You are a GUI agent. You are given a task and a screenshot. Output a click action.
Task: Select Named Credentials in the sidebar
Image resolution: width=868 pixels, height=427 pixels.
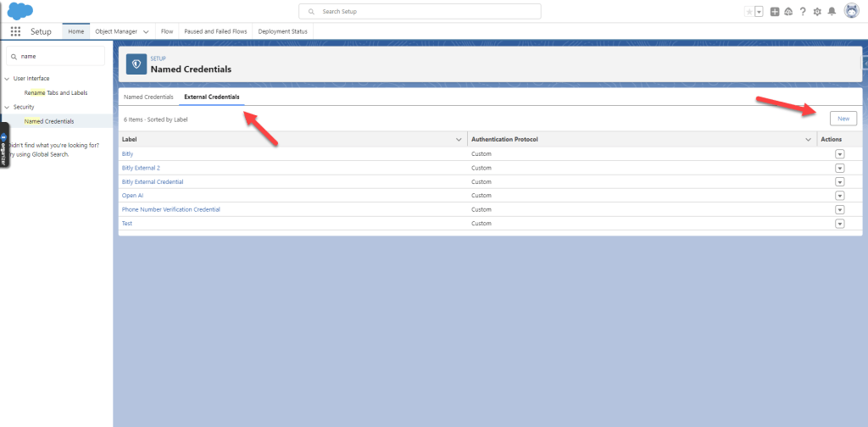(49, 121)
